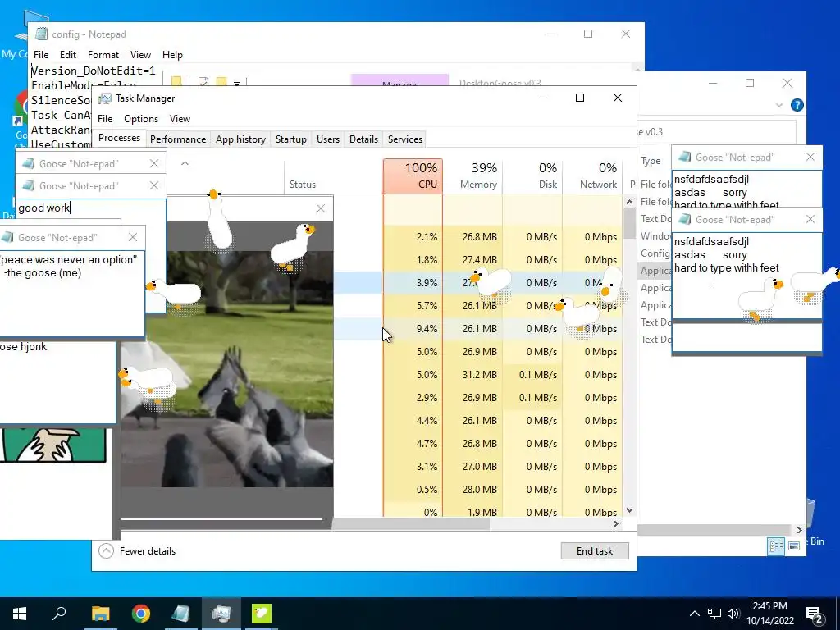Switch to the Startup tab
The height and width of the screenshot is (630, 840).
pos(291,139)
